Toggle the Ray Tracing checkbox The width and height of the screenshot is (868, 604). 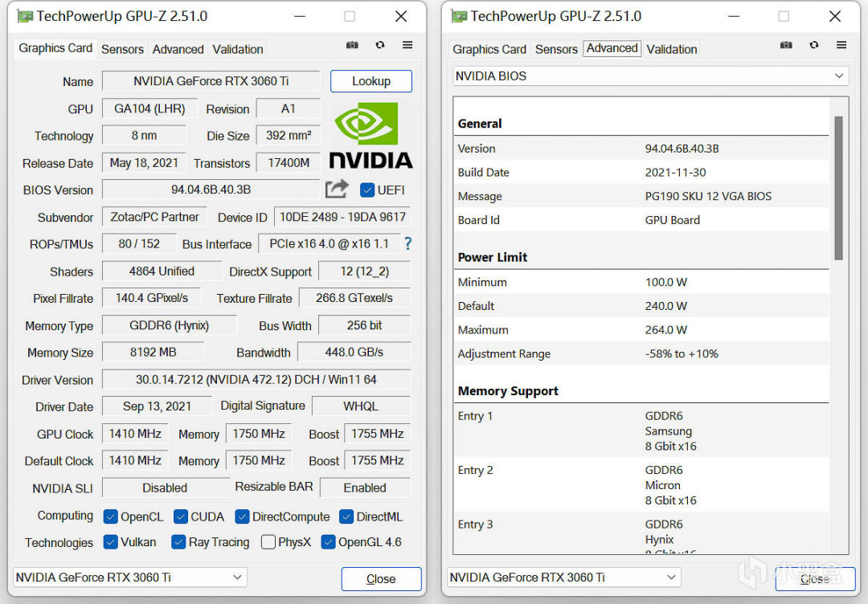tap(178, 542)
